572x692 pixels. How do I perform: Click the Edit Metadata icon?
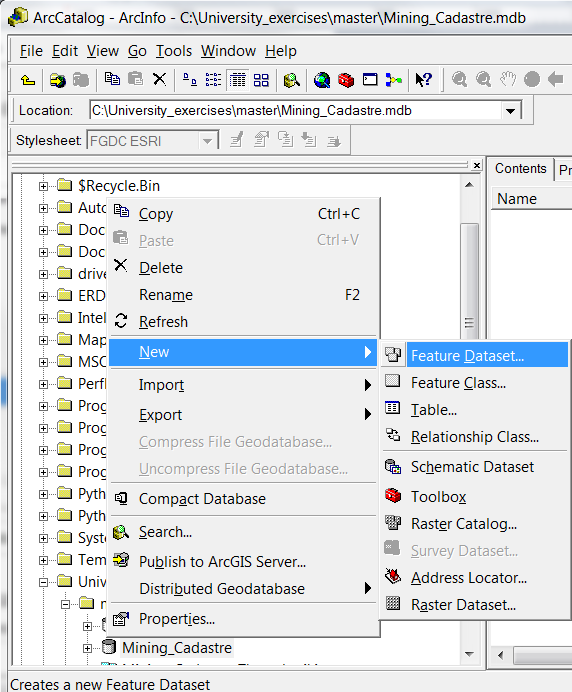point(237,140)
